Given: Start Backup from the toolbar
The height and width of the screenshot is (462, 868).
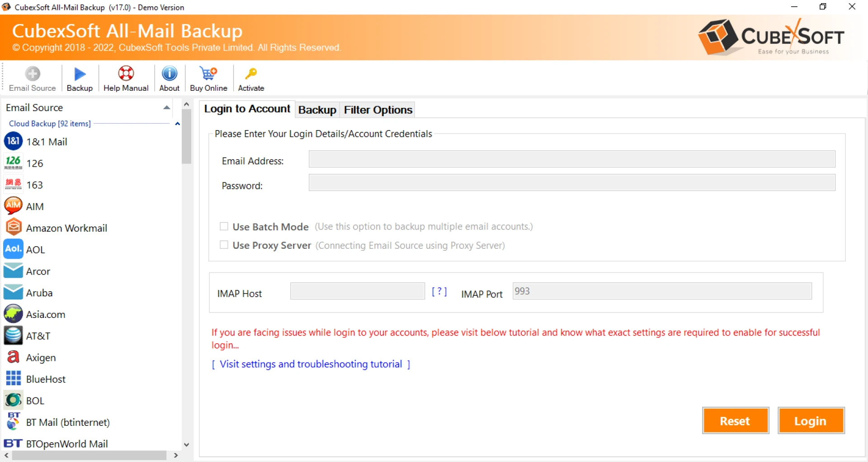Looking at the screenshot, I should (79, 78).
